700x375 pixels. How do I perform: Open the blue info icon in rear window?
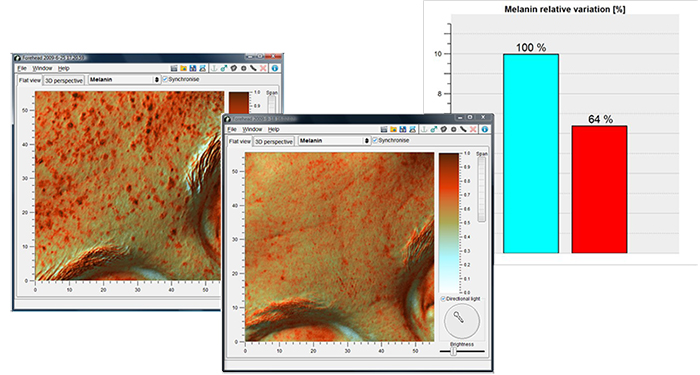tap(275, 68)
